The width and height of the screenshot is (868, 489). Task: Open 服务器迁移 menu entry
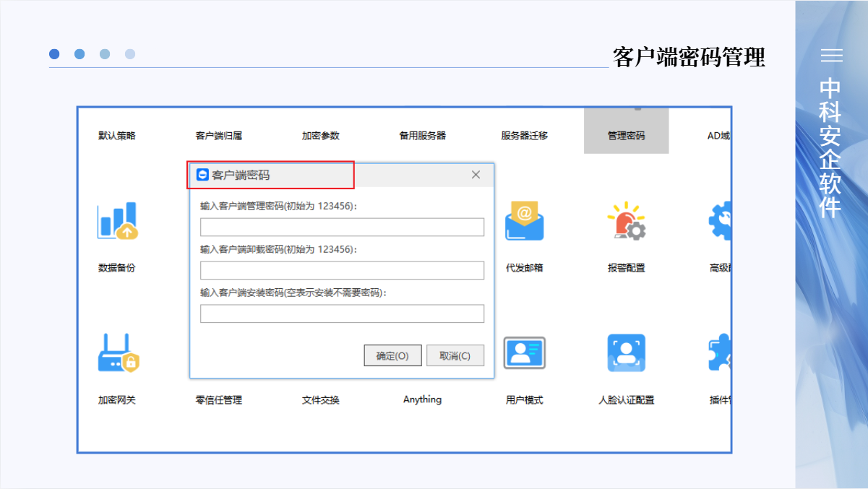[x=524, y=135]
